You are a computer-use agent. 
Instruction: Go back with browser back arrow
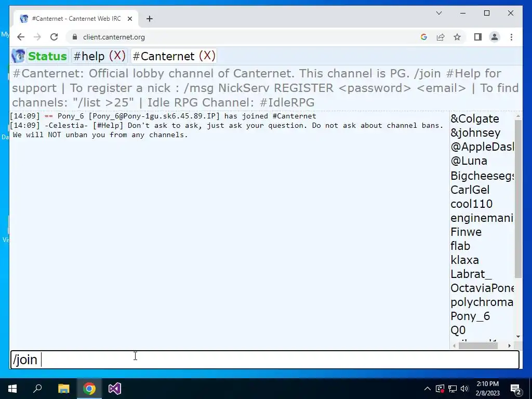coord(21,37)
